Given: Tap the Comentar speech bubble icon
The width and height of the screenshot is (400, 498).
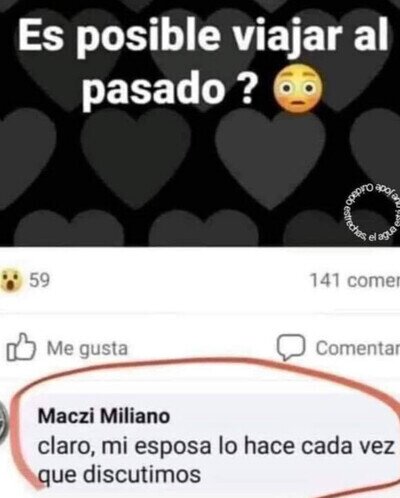Looking at the screenshot, I should coord(291,347).
